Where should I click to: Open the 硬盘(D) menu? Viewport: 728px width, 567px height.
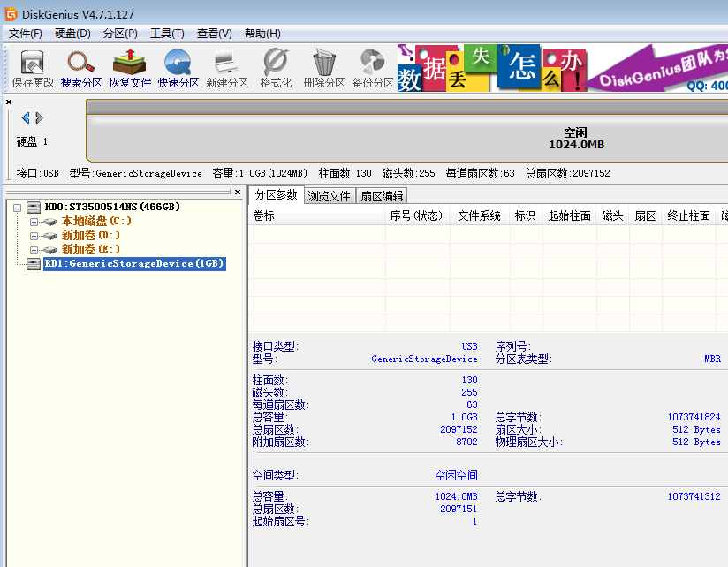(72, 34)
